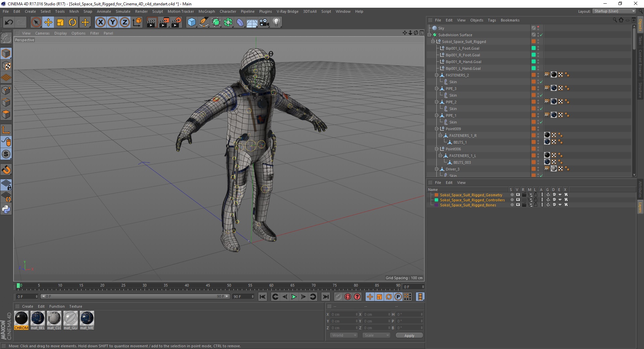Select the Sky object
The width and height of the screenshot is (644, 349).
(x=441, y=28)
